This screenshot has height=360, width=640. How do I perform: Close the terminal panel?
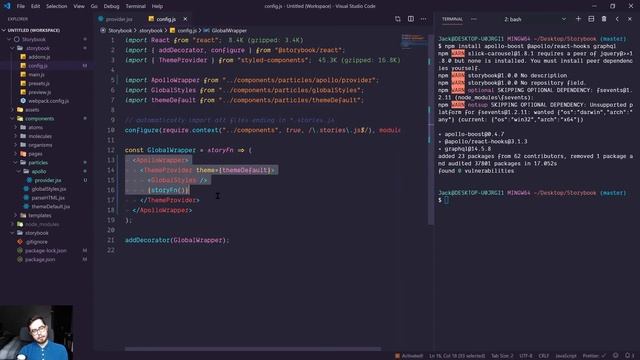(x=630, y=19)
